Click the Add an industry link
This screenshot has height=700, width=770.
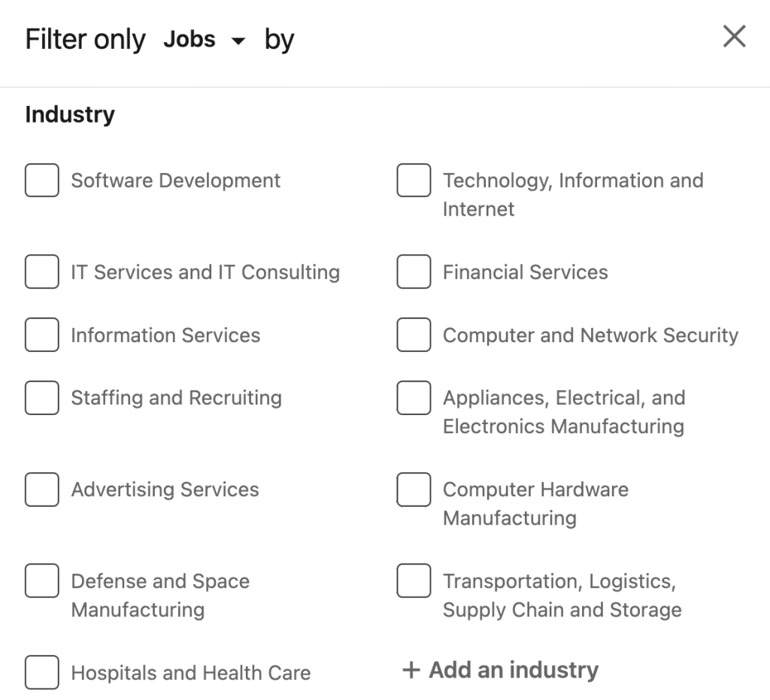coord(514,670)
